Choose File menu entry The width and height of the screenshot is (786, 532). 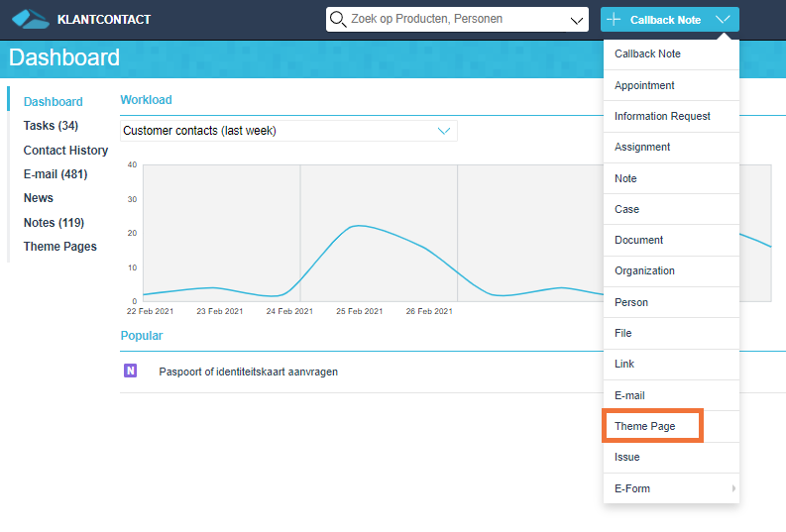671,333
